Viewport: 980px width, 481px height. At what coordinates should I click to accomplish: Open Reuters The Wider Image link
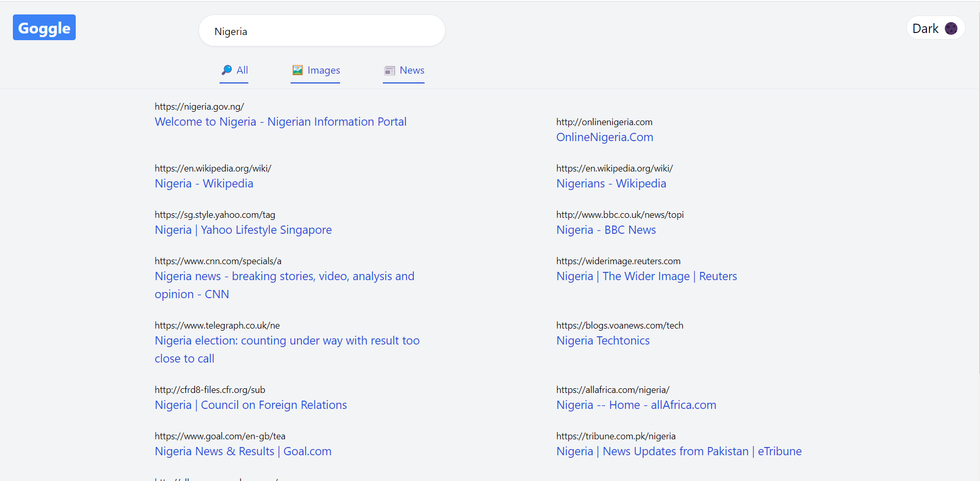click(x=646, y=277)
